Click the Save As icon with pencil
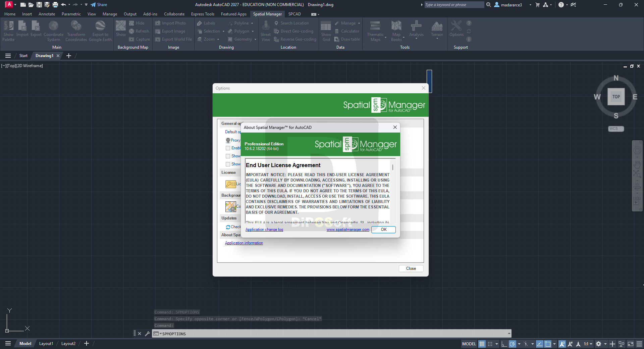Image resolution: width=644 pixels, height=349 pixels. point(47,5)
